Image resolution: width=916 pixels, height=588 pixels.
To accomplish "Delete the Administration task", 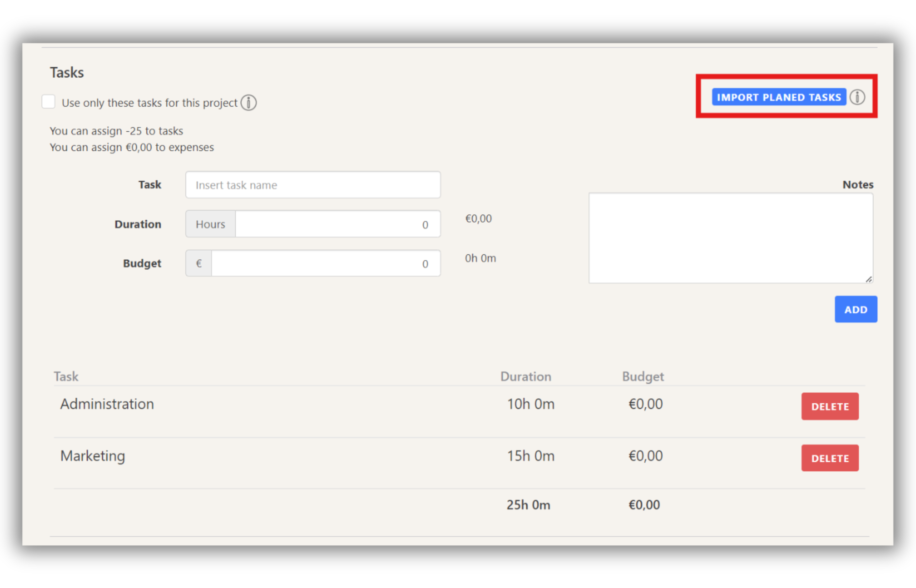I will (x=830, y=406).
